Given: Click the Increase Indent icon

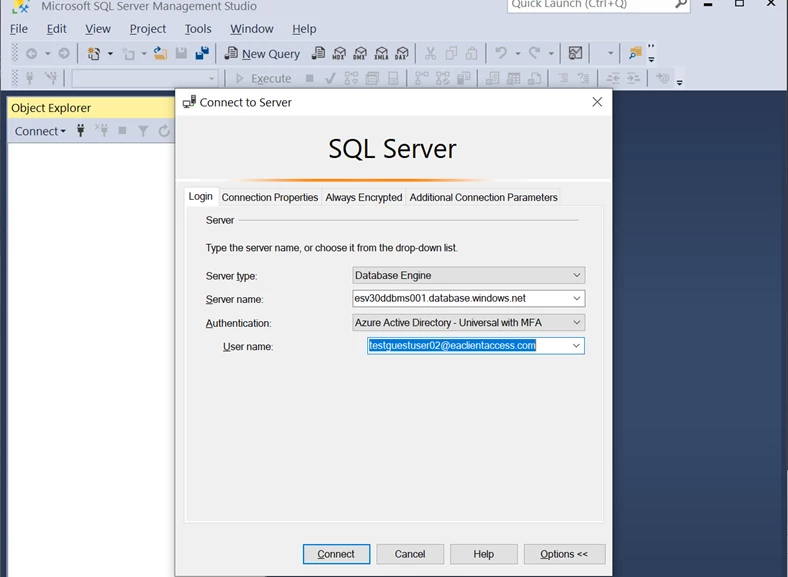Looking at the screenshot, I should (634, 78).
